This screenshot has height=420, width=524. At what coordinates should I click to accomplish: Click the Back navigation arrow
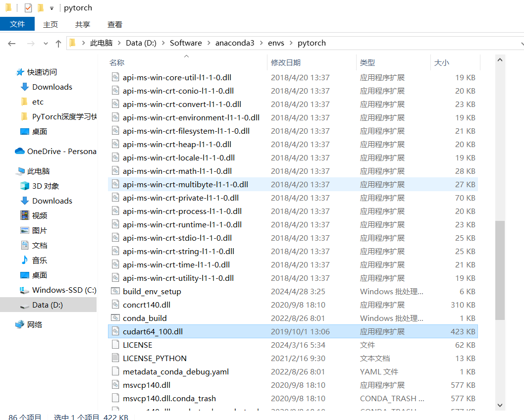pyautogui.click(x=12, y=44)
